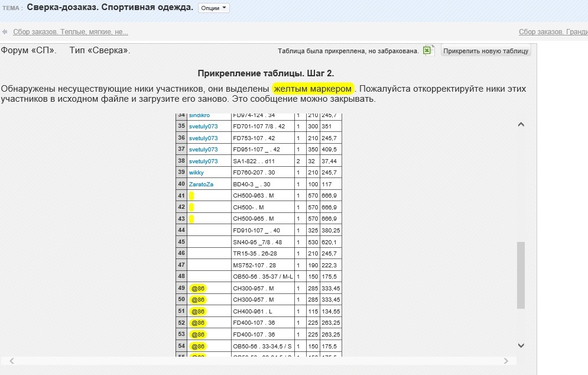Click the move icon left of the breadcrumb link

tap(5, 32)
